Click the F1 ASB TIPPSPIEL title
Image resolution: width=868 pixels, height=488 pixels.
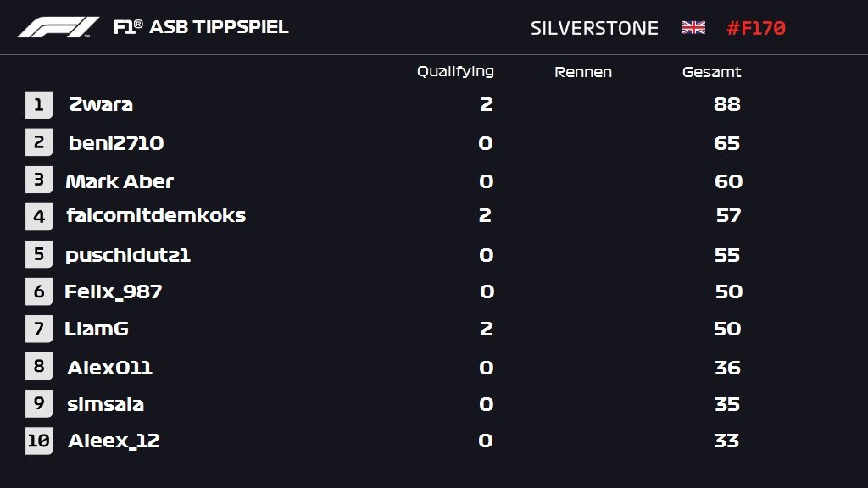pos(200,26)
